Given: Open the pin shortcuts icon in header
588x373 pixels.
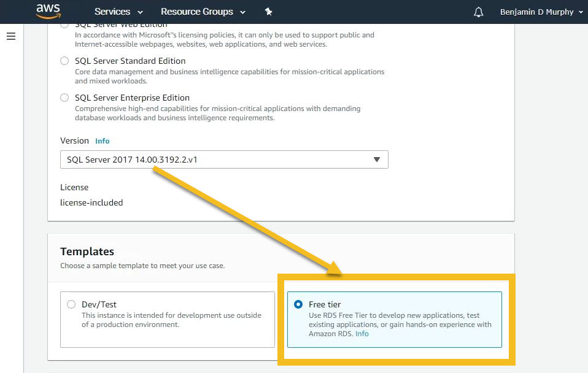Looking at the screenshot, I should point(268,12).
